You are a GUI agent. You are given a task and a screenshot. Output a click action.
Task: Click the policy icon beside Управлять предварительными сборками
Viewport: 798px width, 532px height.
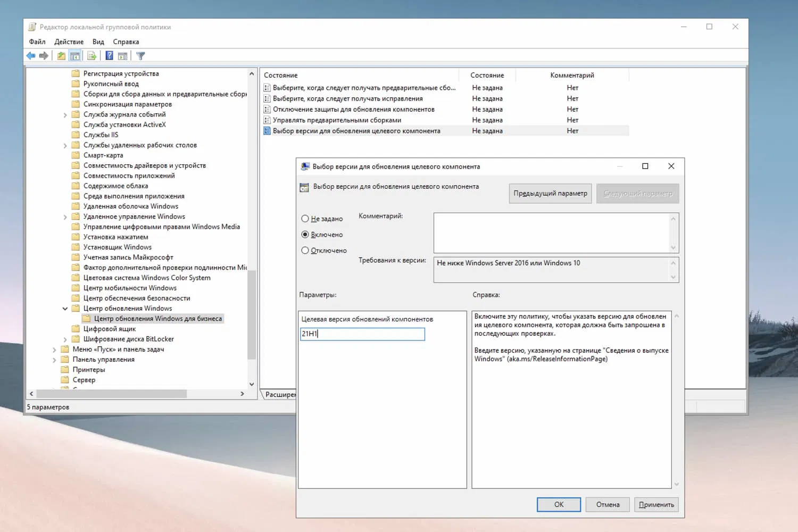[x=267, y=120]
